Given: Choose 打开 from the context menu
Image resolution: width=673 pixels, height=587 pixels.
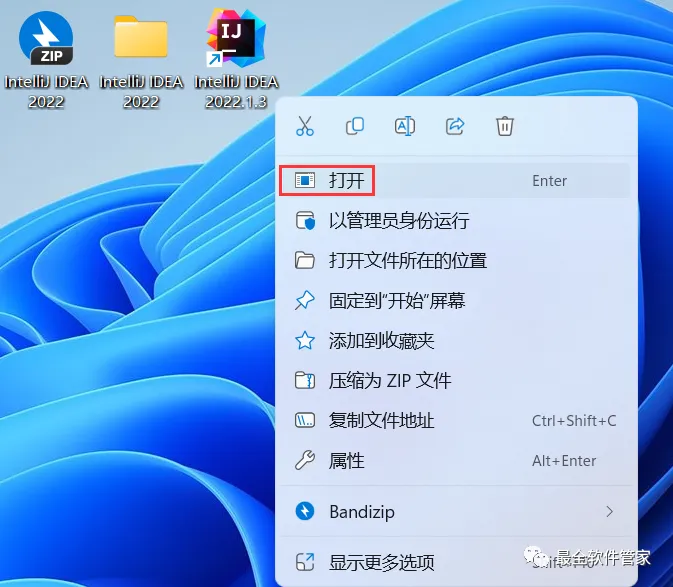Looking at the screenshot, I should (x=455, y=181).
